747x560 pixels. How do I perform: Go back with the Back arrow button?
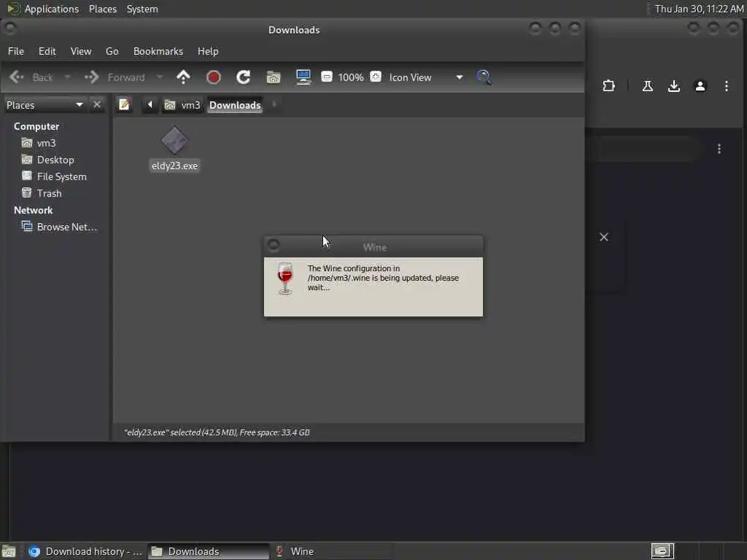tap(31, 77)
